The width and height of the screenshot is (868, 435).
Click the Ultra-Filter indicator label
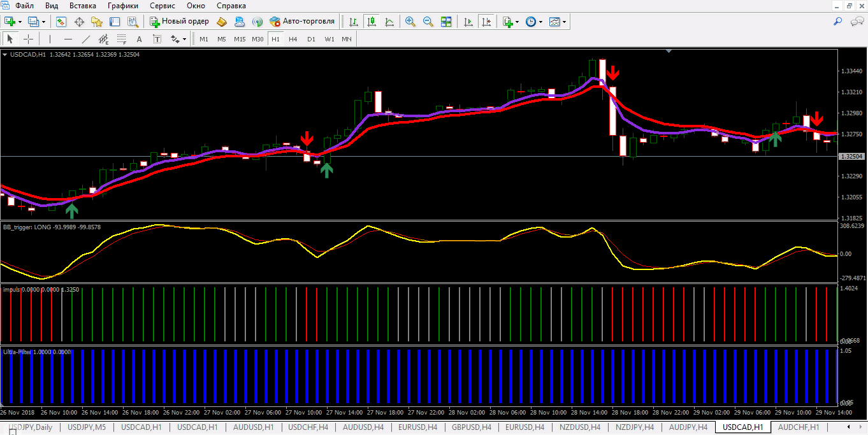pos(37,352)
